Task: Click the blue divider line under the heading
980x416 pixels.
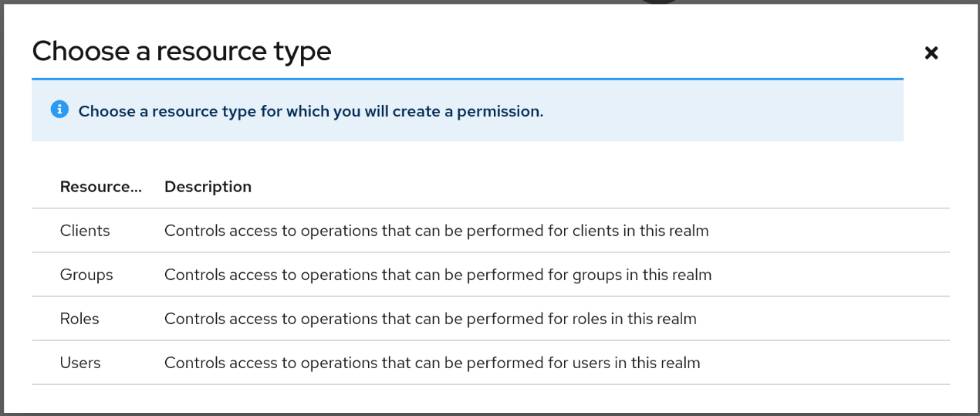Action: point(467,79)
